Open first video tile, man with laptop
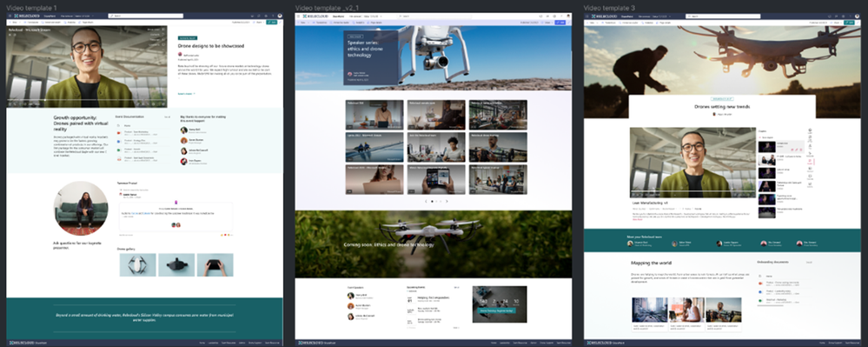 pos(374,115)
